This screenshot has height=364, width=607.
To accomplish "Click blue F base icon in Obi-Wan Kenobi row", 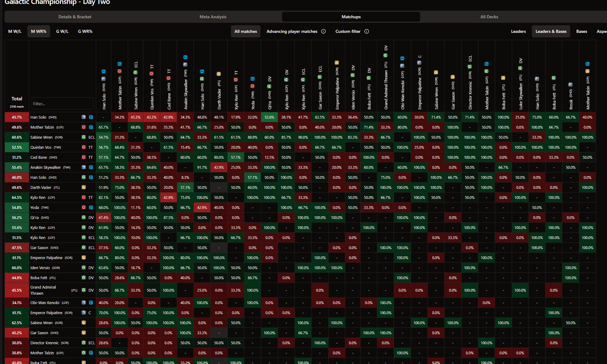I will (x=91, y=303).
